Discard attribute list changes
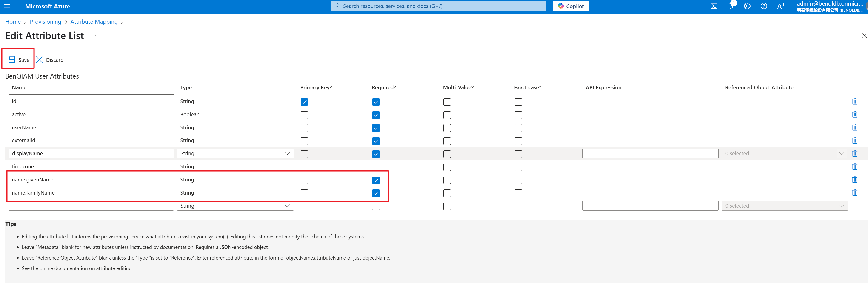This screenshot has width=868, height=285. 50,59
